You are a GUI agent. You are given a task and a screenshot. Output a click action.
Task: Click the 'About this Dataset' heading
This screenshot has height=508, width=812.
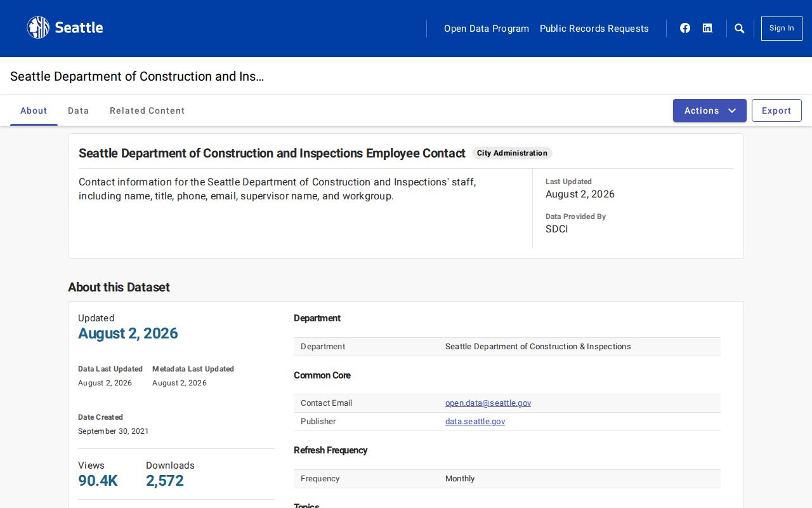(x=119, y=287)
